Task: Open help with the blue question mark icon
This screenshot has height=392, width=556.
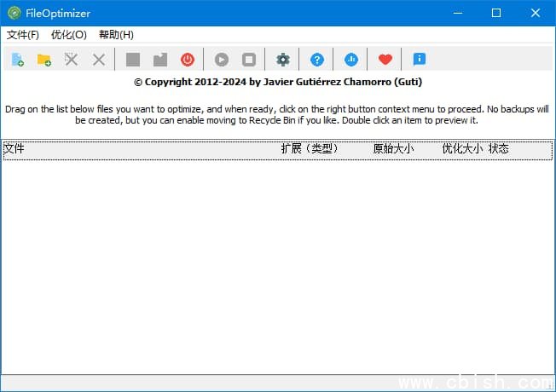Action: pyautogui.click(x=317, y=60)
